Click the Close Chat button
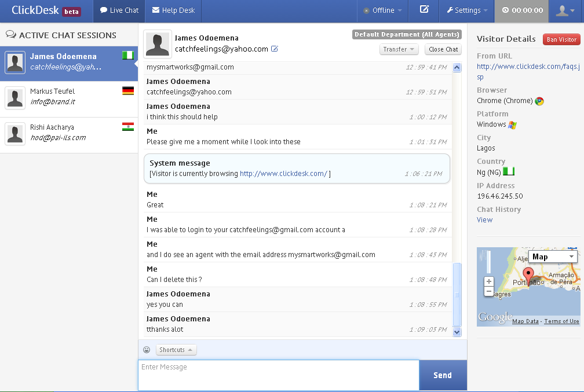584x392 pixels. [x=444, y=49]
